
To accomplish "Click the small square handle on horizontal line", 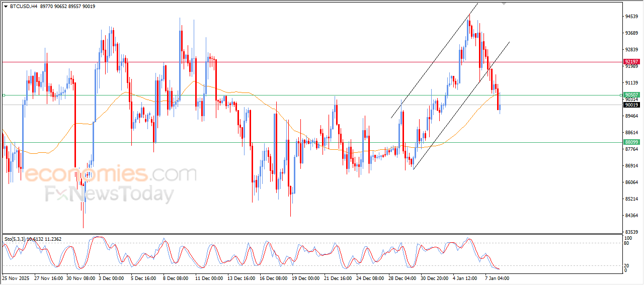I will point(4,95).
